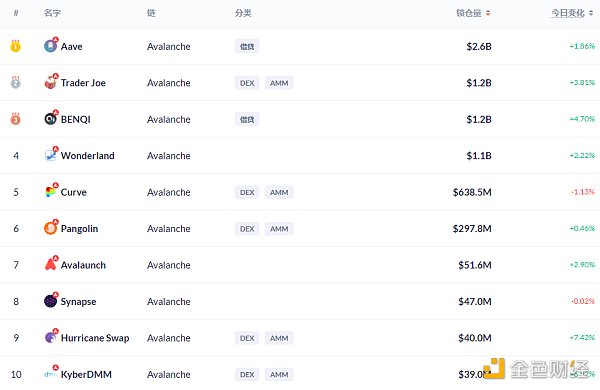Click the Hurricane Swap logo icon
Image resolution: width=600 pixels, height=390 pixels.
click(x=51, y=337)
